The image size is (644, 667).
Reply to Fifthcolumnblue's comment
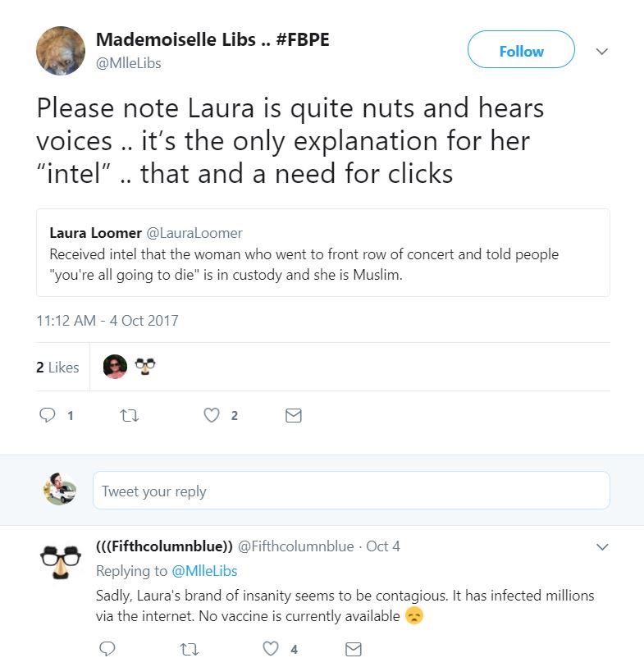click(107, 649)
